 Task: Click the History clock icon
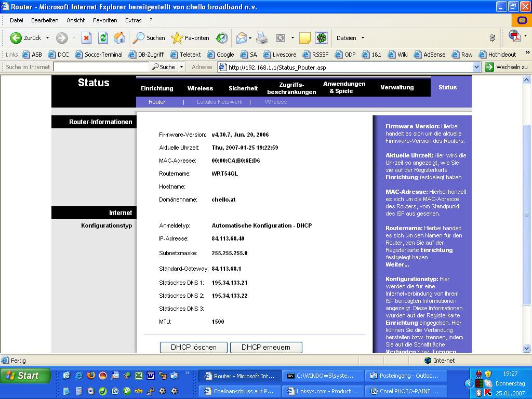222,38
